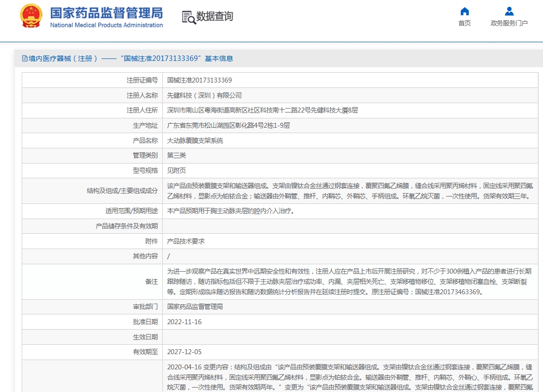543x392 pixels.
Task: Click the attachment 产品技术要求
Action: pos(185,241)
